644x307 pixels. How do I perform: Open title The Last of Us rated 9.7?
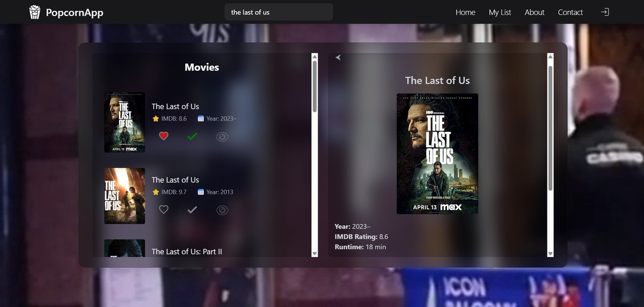(x=175, y=180)
